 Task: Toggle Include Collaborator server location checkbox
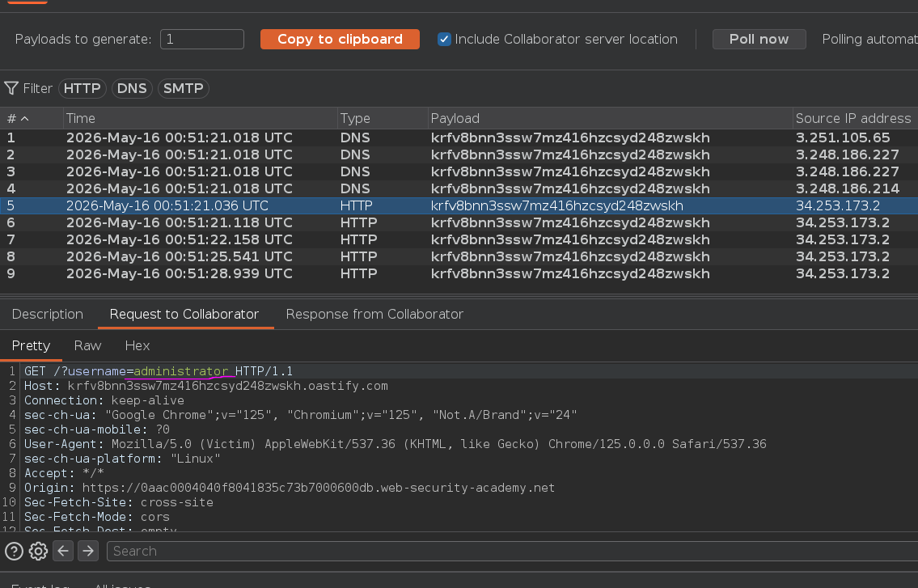(444, 40)
